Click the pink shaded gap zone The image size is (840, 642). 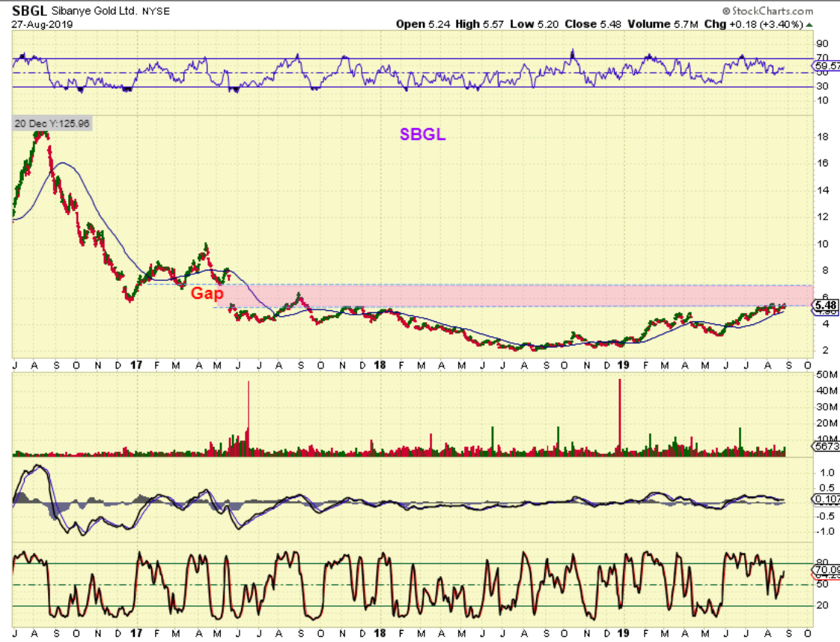click(x=524, y=294)
